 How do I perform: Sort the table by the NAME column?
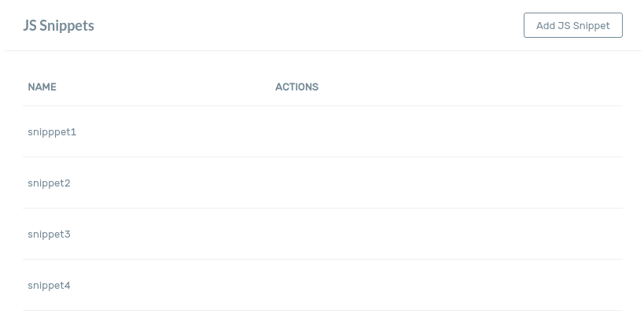[42, 87]
